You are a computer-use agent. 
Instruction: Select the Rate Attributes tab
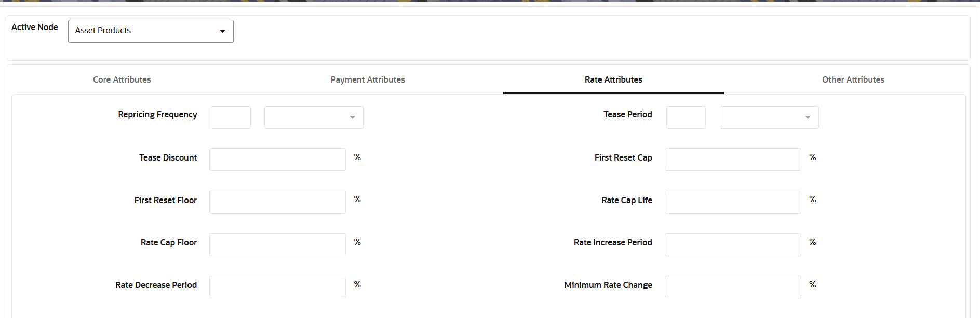pos(613,79)
